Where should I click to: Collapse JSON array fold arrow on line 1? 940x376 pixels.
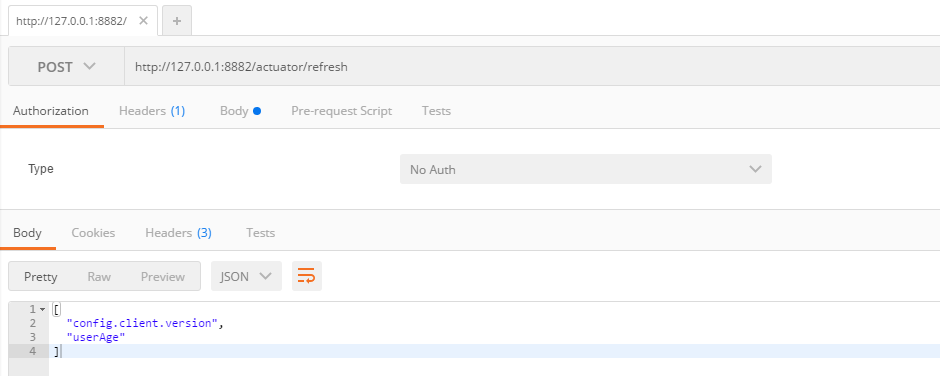42,309
